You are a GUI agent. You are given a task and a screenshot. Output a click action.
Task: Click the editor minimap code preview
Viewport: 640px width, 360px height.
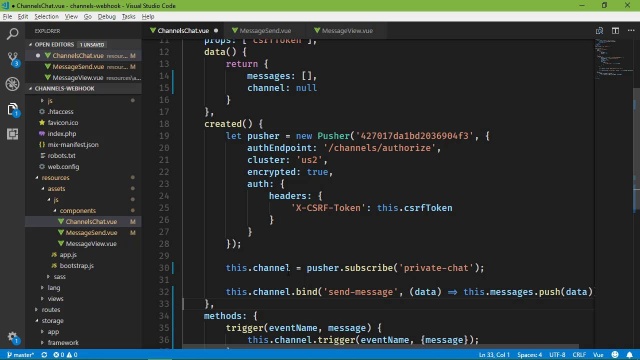[610, 58]
